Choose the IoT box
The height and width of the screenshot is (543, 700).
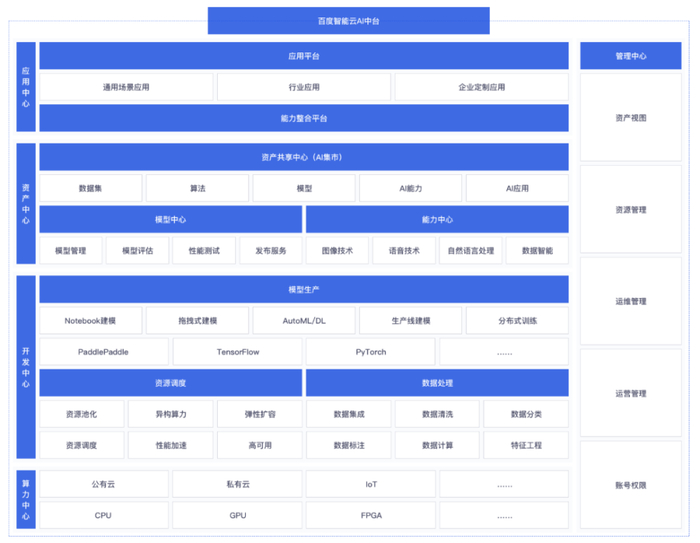[371, 484]
